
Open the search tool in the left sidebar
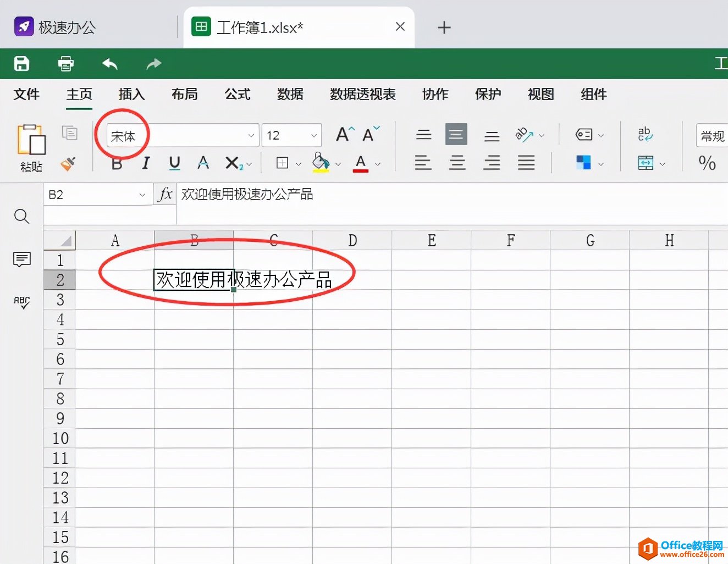click(x=21, y=216)
